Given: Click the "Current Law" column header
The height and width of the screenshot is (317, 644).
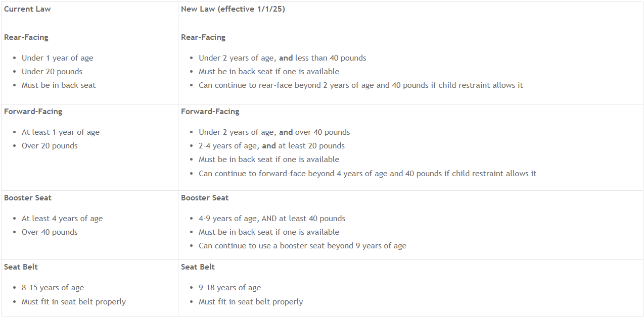Looking at the screenshot, I should (x=27, y=9).
